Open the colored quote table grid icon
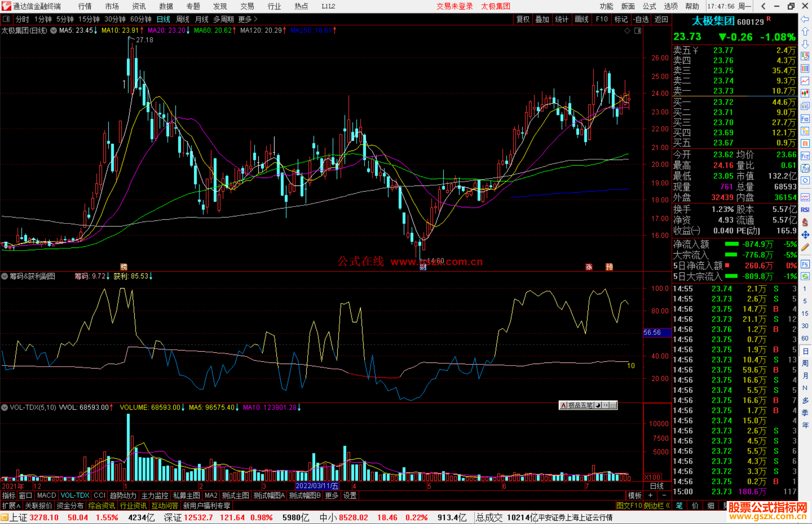 805,69
